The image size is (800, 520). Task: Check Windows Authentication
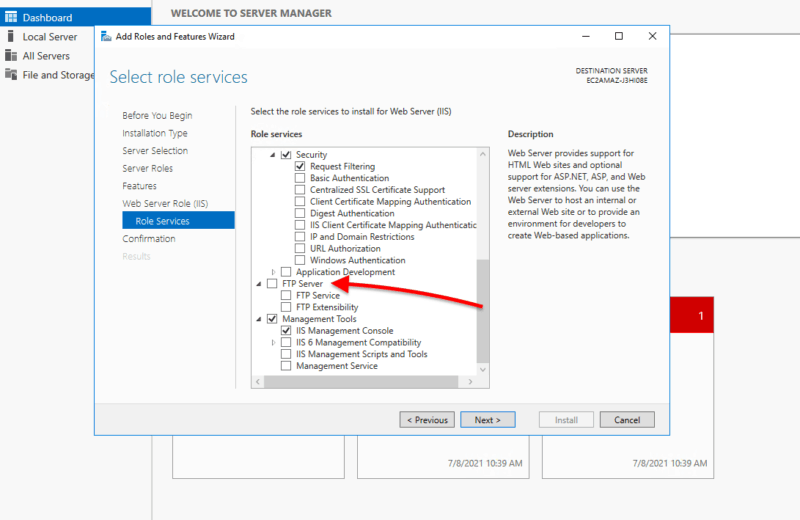[300, 260]
